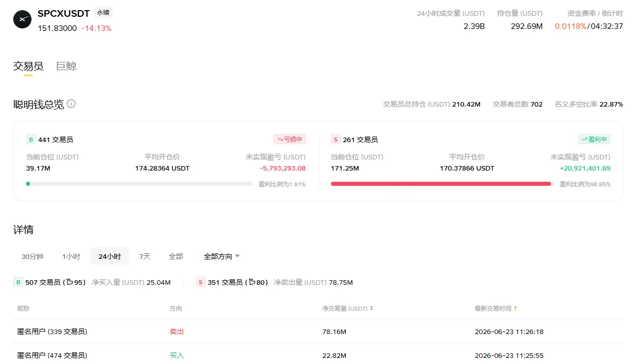This screenshot has height=364, width=642.
Task: Click the net sell volume 78.75M
Action: (x=341, y=282)
